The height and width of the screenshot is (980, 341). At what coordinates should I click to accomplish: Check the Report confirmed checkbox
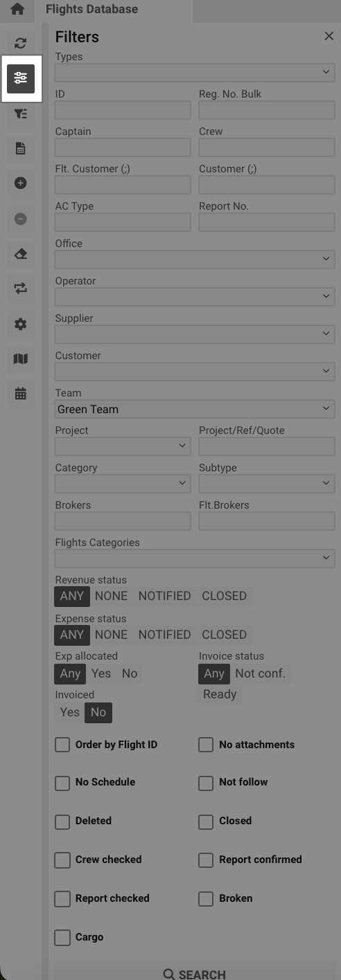tap(206, 860)
